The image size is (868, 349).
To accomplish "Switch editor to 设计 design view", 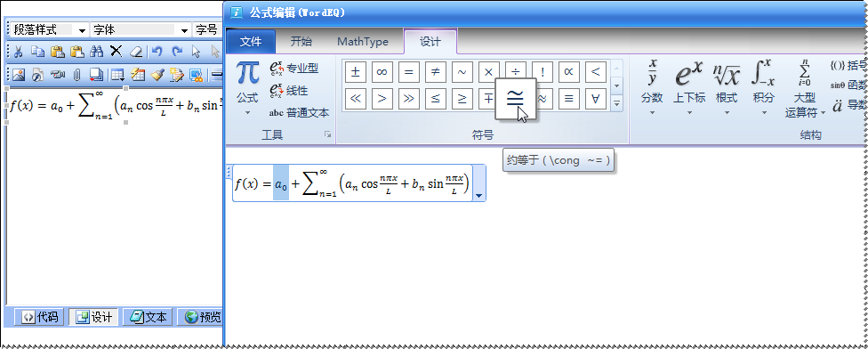I will (93, 317).
